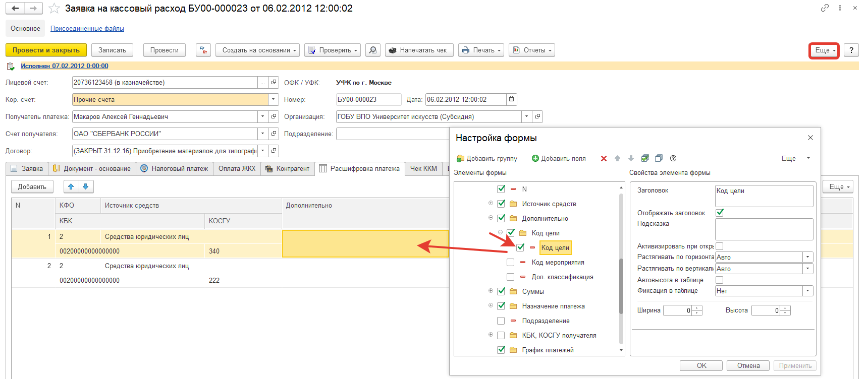Click the Провести и закрыть button

(x=46, y=50)
